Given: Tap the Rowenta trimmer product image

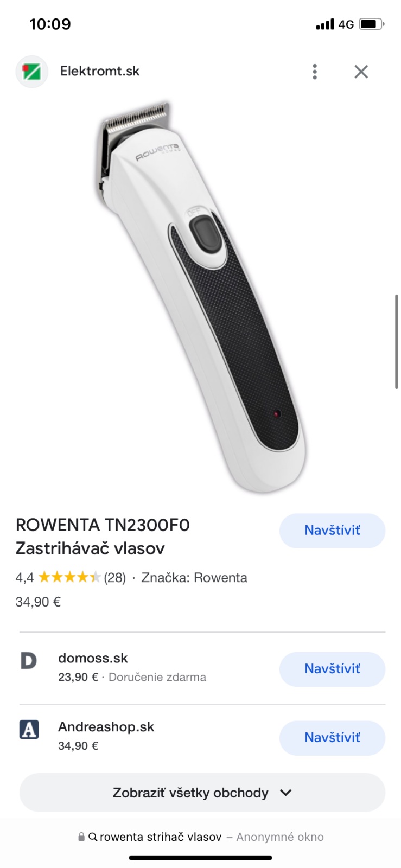Looking at the screenshot, I should (x=201, y=297).
